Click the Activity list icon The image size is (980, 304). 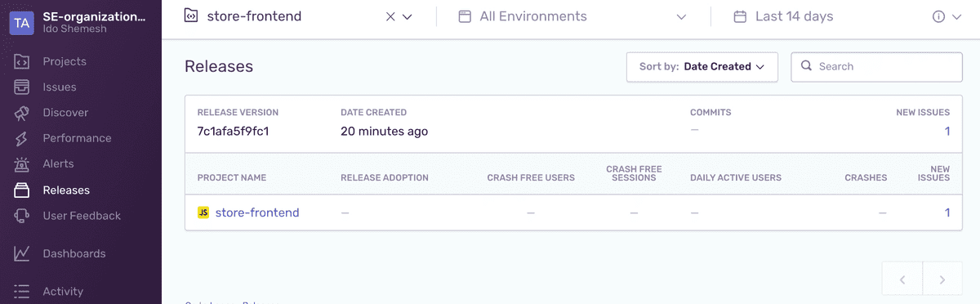tap(22, 291)
